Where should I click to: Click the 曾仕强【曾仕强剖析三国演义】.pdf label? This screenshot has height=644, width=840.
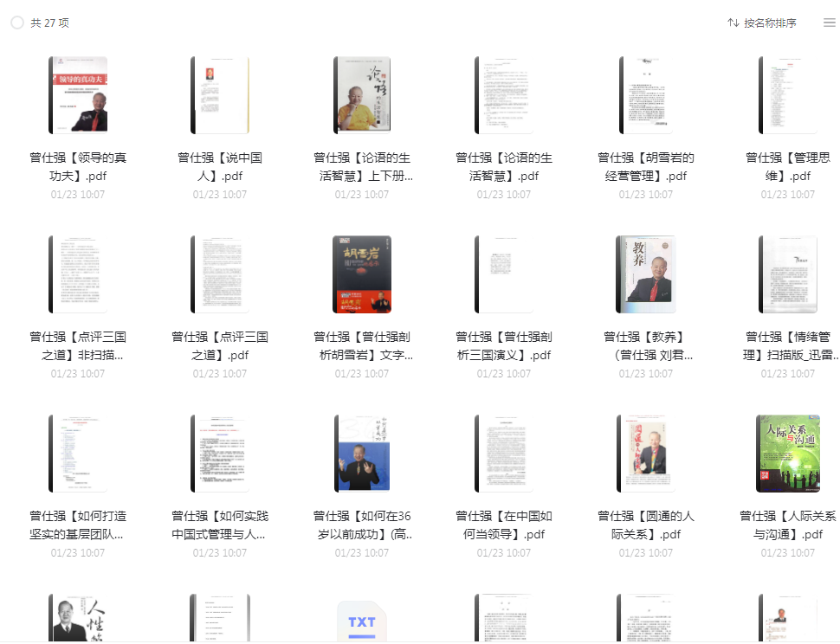(x=504, y=346)
